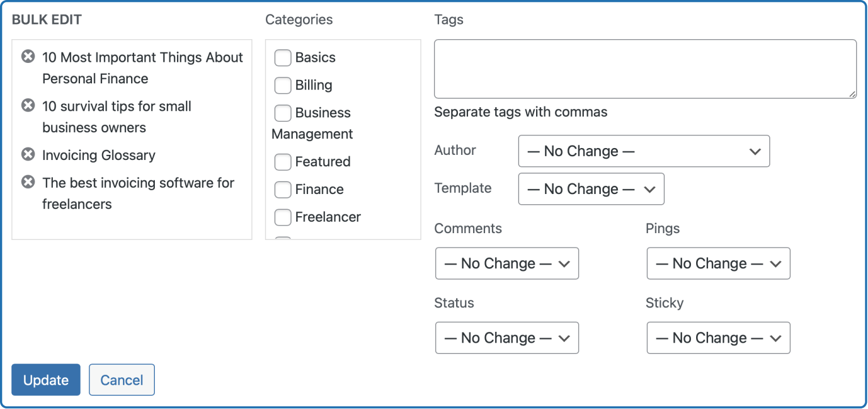The height and width of the screenshot is (409, 868).
Task: Expand the Pings dropdown
Action: point(718,263)
